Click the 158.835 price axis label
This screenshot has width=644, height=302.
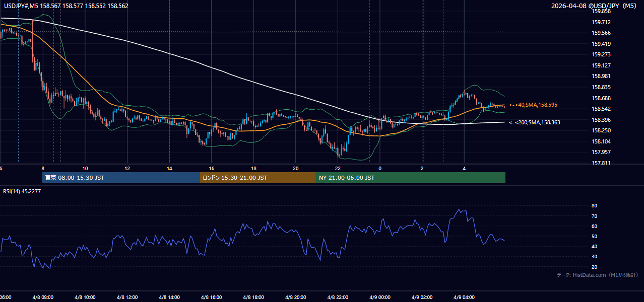[x=601, y=87]
